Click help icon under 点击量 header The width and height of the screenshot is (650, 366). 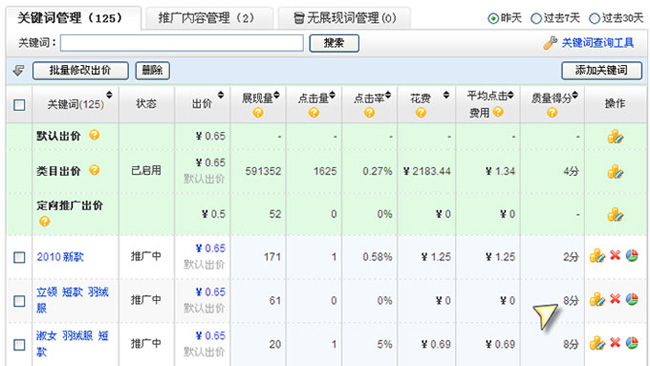pos(314,112)
